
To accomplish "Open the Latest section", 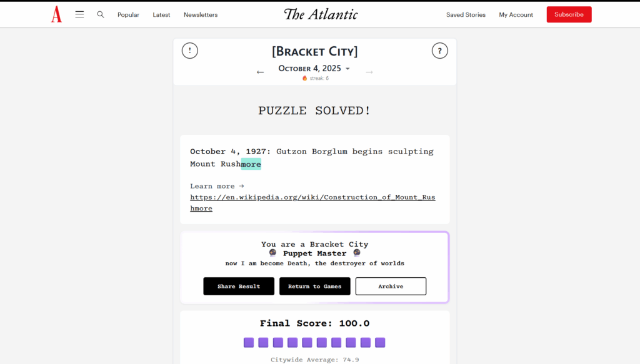I will (161, 14).
